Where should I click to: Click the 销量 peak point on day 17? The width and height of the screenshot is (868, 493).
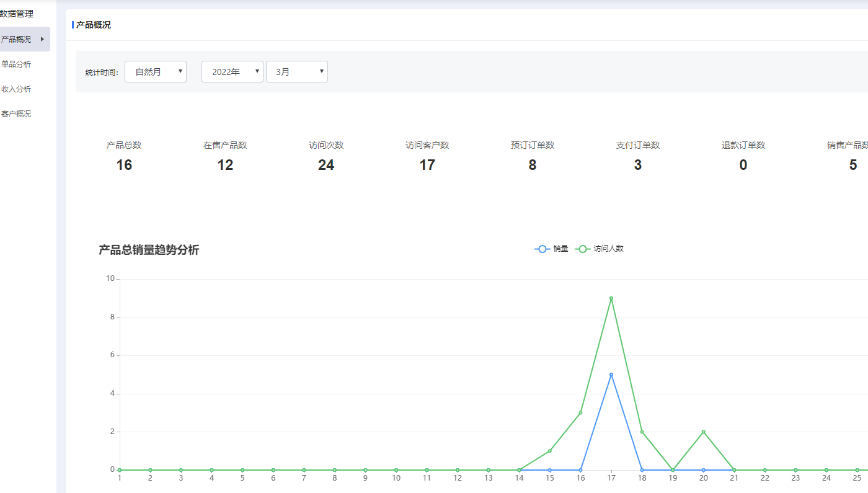[x=611, y=375]
